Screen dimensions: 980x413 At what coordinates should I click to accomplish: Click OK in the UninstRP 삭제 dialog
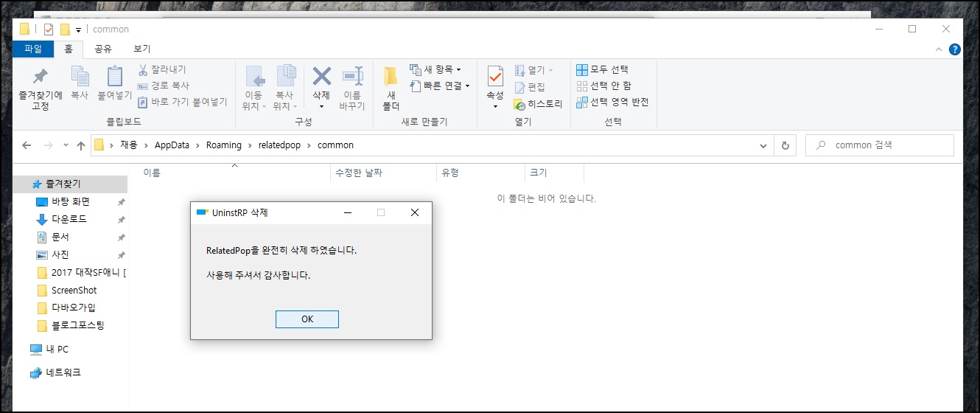tap(307, 319)
